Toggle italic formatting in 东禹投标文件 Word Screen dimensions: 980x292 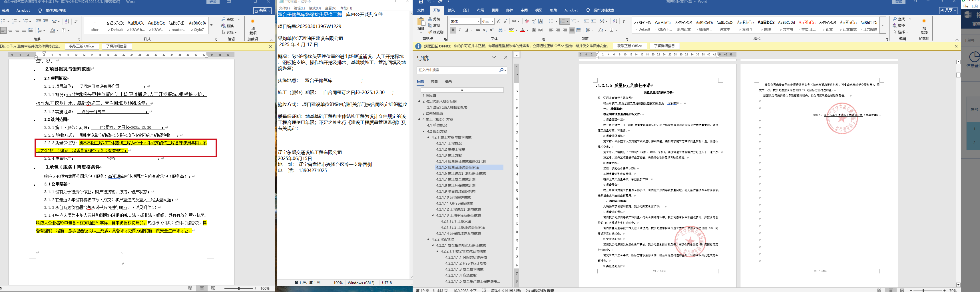[460, 30]
